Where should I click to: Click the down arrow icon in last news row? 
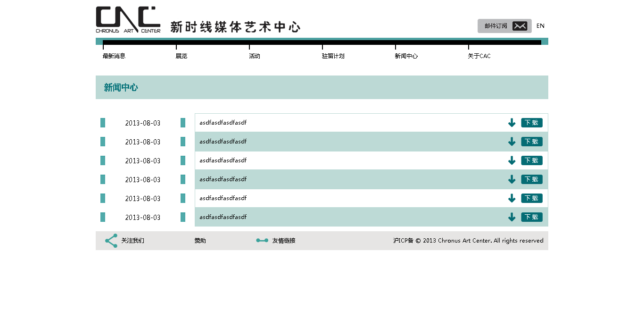click(512, 217)
